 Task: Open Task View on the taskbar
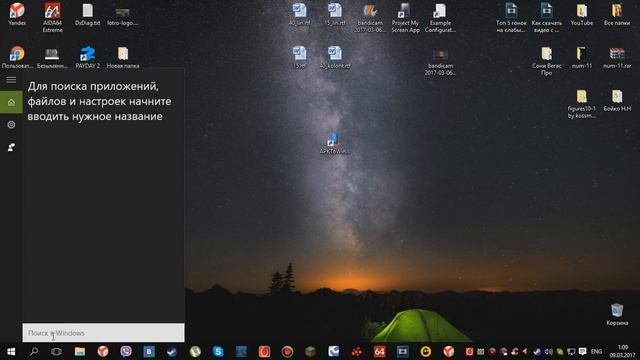56,351
